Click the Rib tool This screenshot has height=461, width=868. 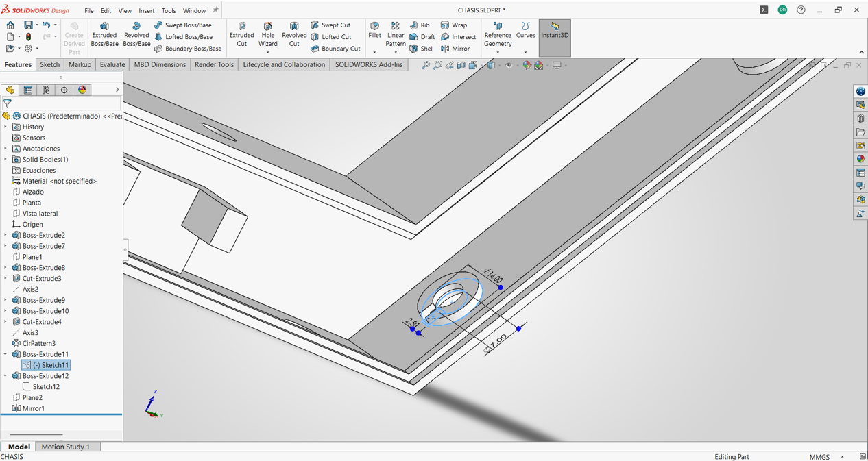tap(420, 25)
